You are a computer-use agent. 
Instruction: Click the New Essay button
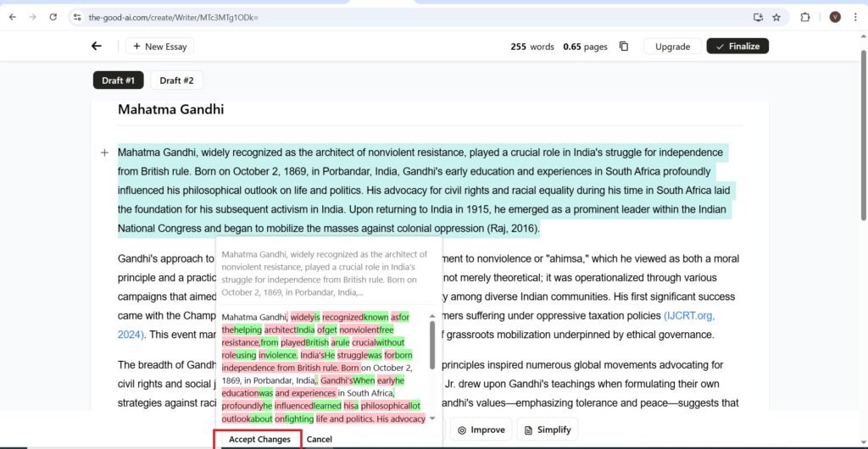click(160, 47)
